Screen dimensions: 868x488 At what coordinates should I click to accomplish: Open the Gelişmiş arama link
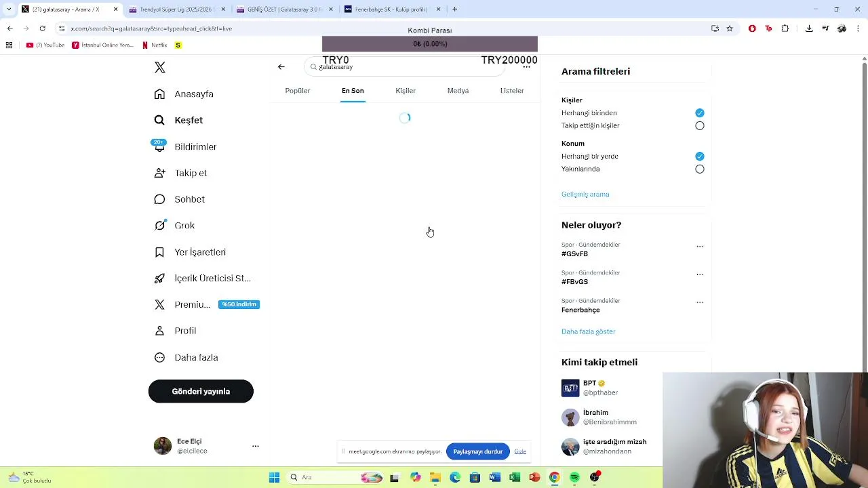(x=585, y=195)
